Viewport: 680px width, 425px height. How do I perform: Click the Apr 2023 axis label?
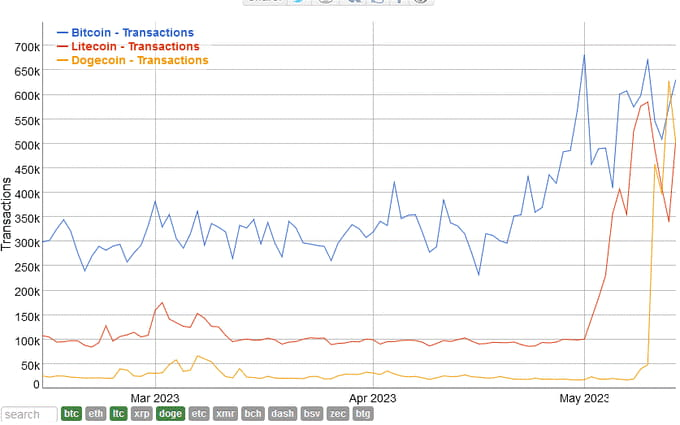click(373, 398)
